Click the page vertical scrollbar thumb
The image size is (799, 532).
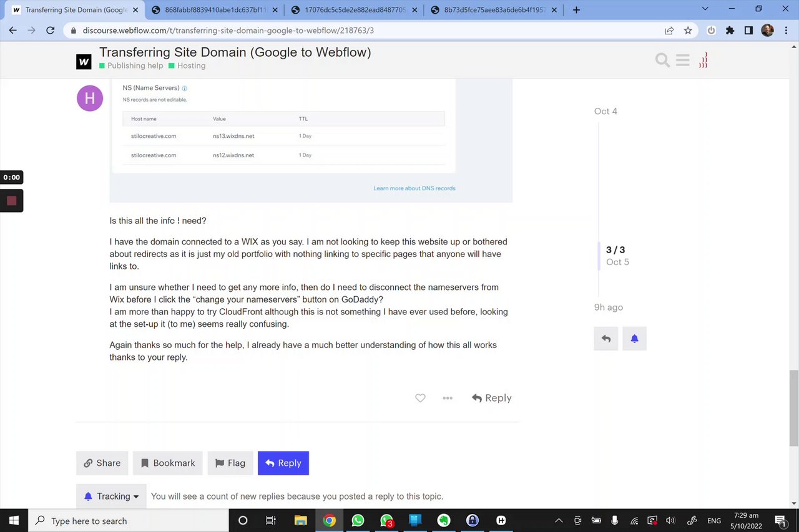pyautogui.click(x=793, y=408)
